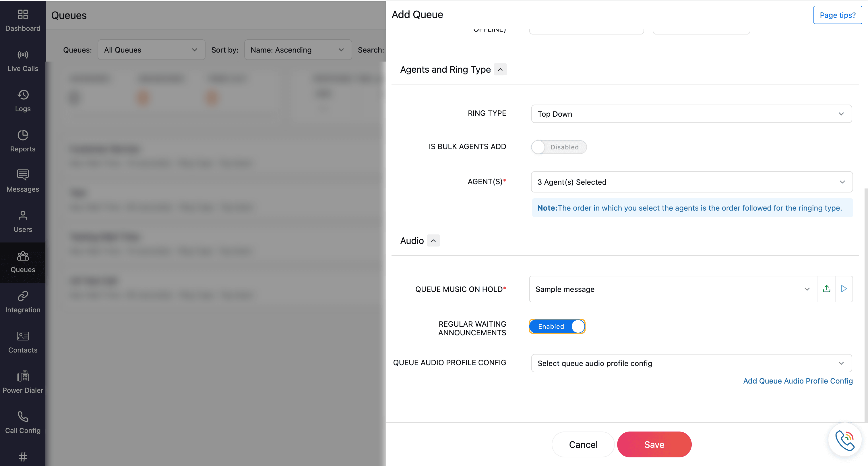Open the Messages menu item
Screen dimensions: 868x466
point(23,181)
